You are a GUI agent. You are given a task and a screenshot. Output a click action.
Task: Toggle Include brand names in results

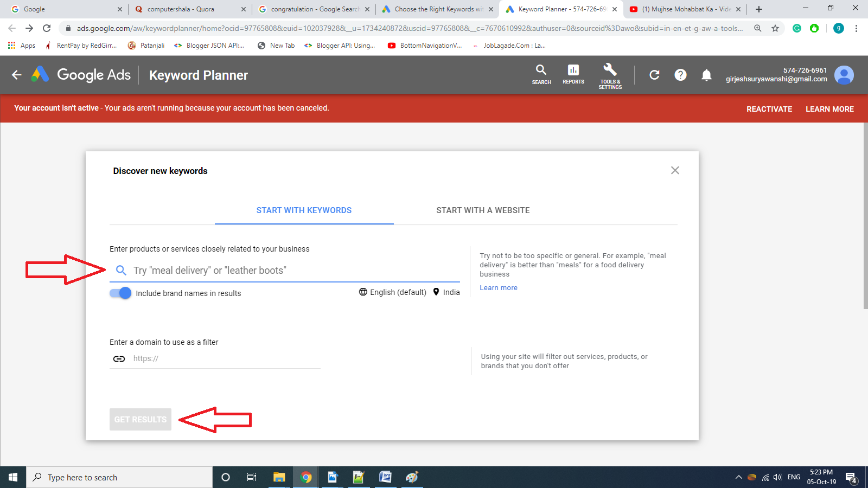pos(120,293)
